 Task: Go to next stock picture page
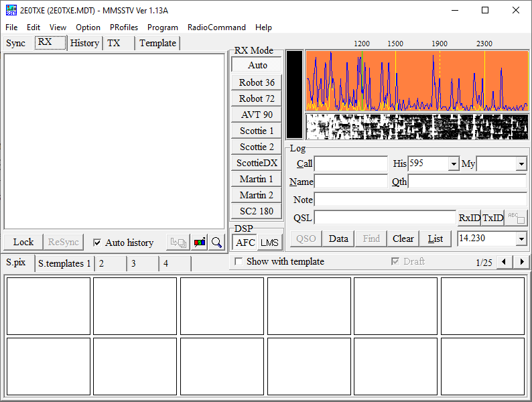click(521, 261)
